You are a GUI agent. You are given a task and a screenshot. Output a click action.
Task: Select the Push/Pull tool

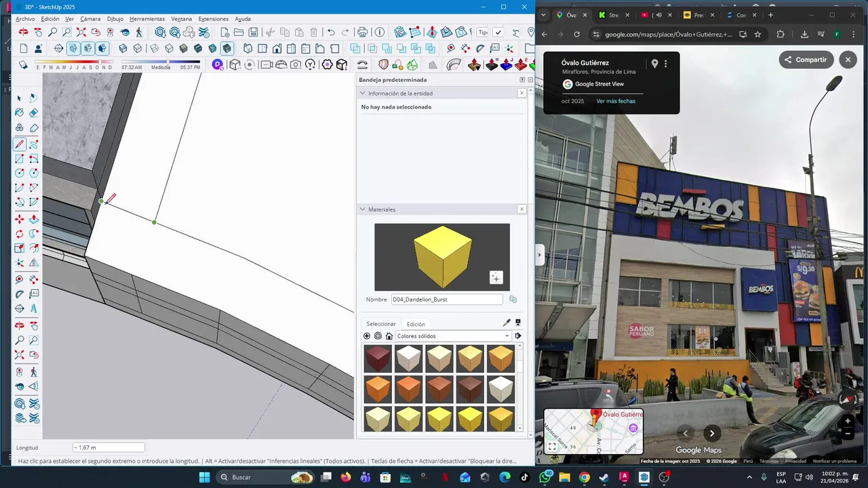(33, 219)
